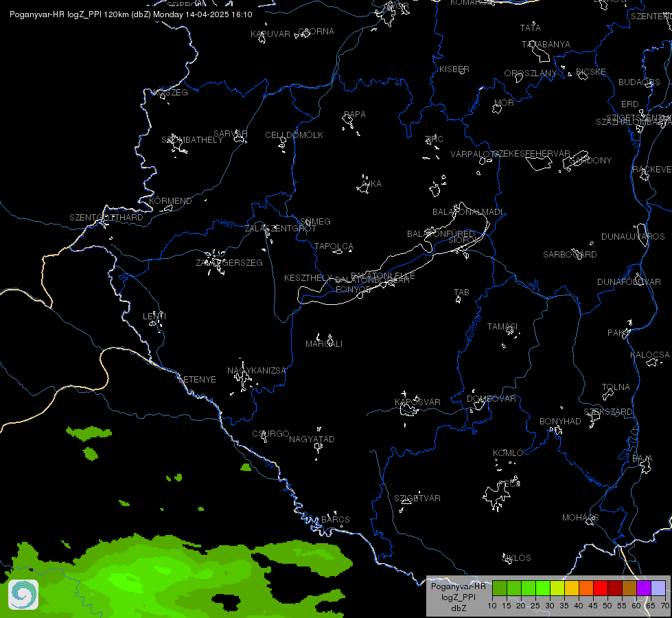The width and height of the screenshot is (672, 618).
Task: Click the DUNAÚJVÁROS city label
Action: 633,237
